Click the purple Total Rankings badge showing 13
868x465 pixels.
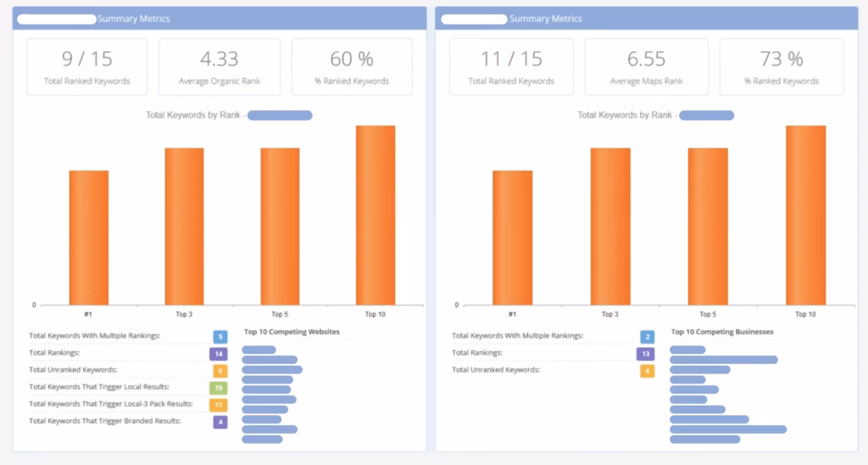coord(646,354)
